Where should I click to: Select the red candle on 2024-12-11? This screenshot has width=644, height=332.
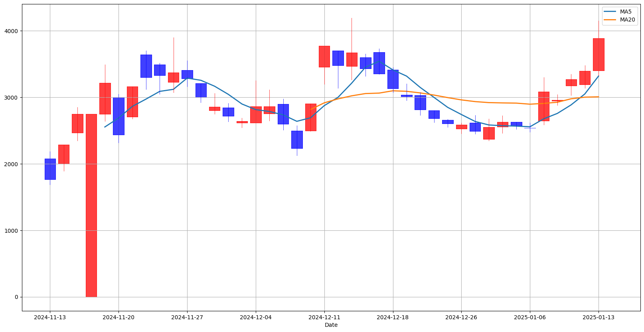[324, 56]
